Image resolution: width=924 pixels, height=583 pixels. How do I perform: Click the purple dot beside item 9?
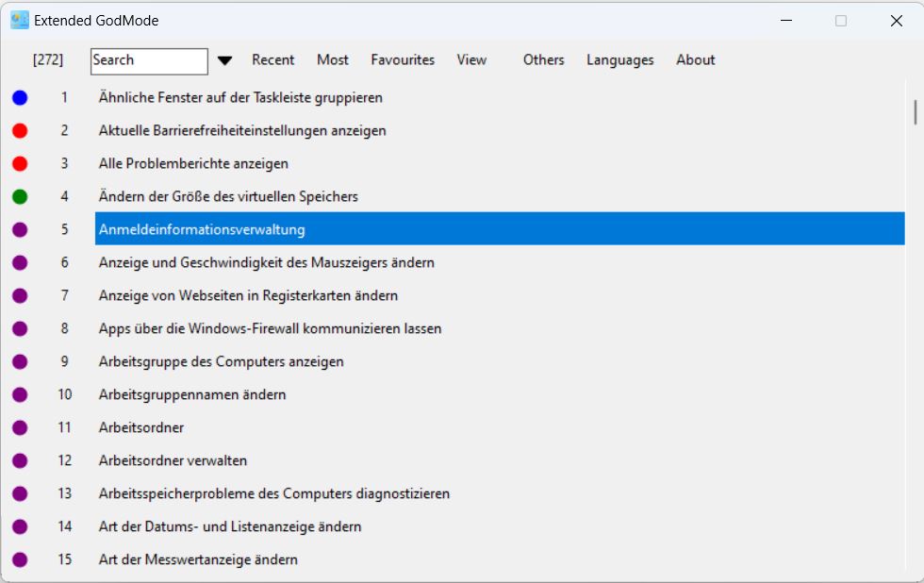20,361
